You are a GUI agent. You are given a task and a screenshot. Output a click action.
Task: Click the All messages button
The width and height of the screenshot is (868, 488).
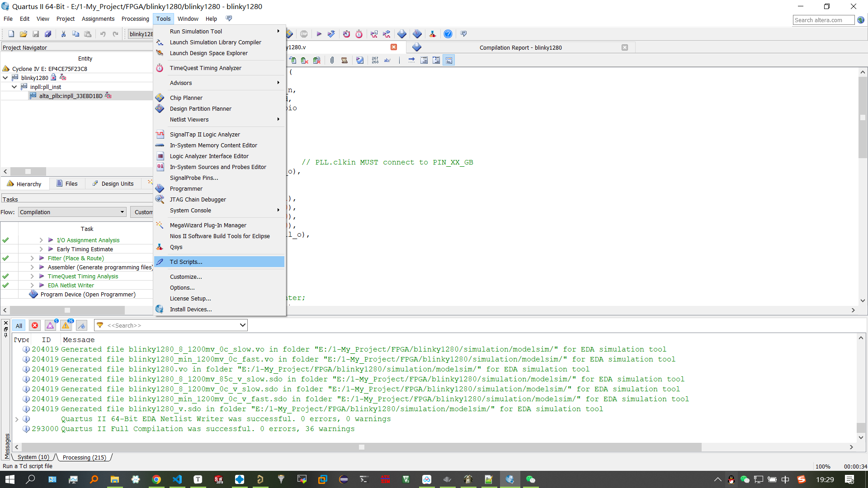(x=19, y=325)
